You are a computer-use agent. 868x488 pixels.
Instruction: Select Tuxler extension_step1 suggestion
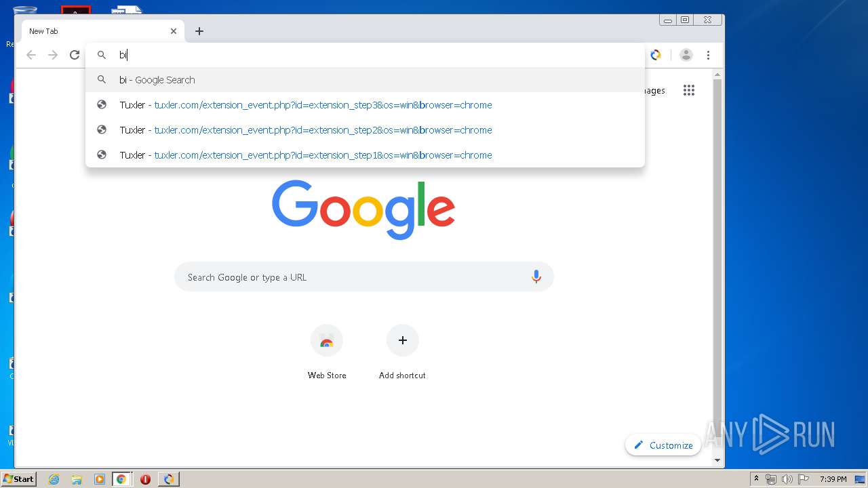click(365, 155)
